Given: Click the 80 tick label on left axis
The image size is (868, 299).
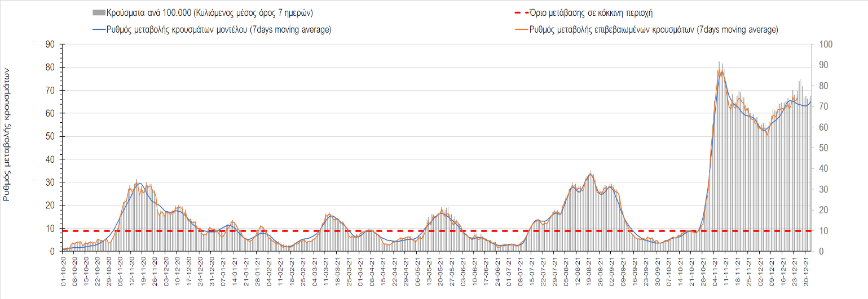Looking at the screenshot, I should [x=51, y=68].
